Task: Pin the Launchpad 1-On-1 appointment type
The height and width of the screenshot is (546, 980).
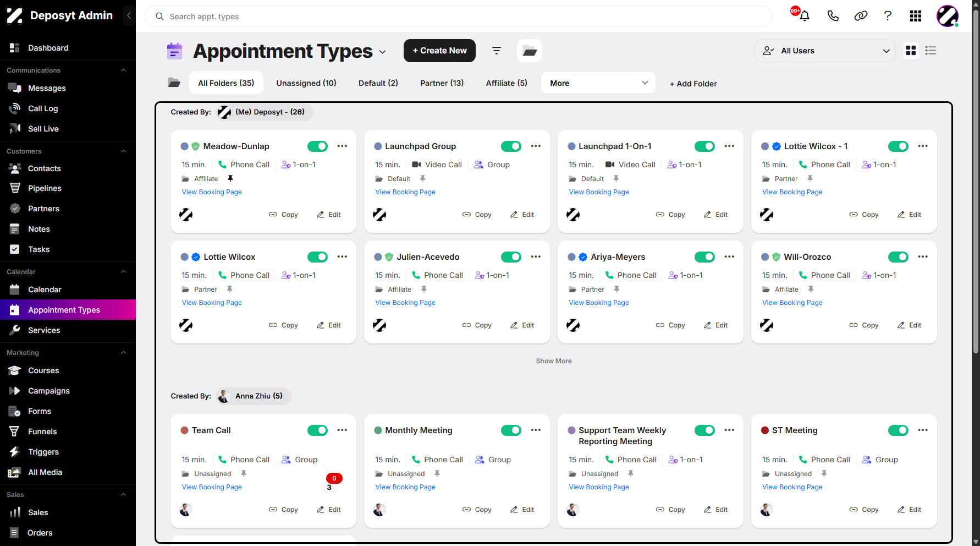Action: click(616, 179)
